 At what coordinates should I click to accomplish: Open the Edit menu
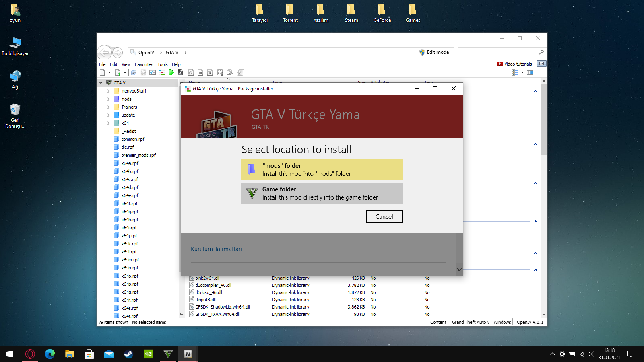coord(114,64)
